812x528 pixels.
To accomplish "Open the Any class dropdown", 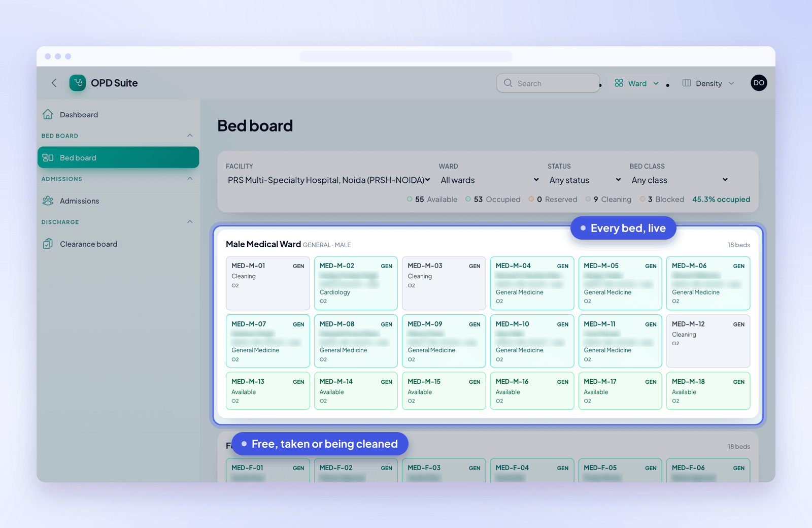I will pyautogui.click(x=680, y=180).
